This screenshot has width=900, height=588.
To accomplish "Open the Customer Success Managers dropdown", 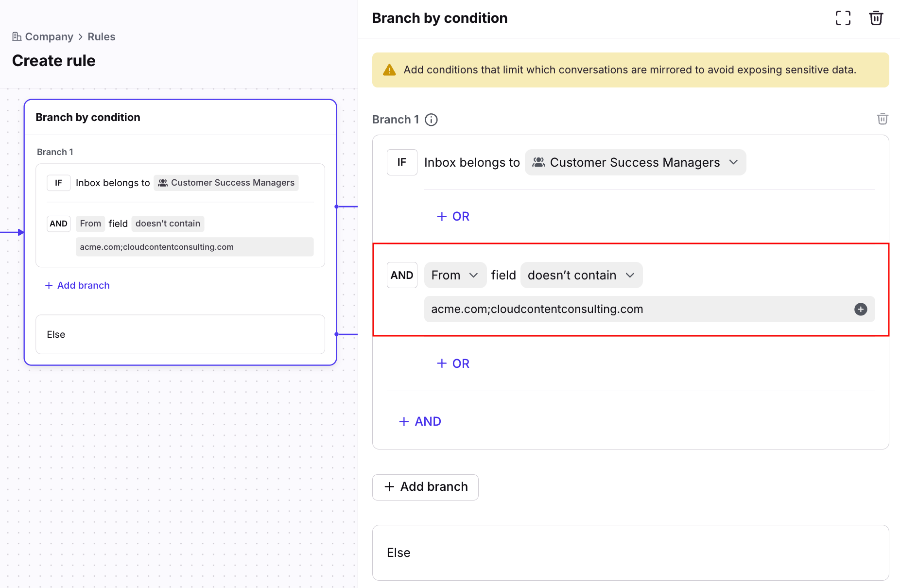I will 635,162.
